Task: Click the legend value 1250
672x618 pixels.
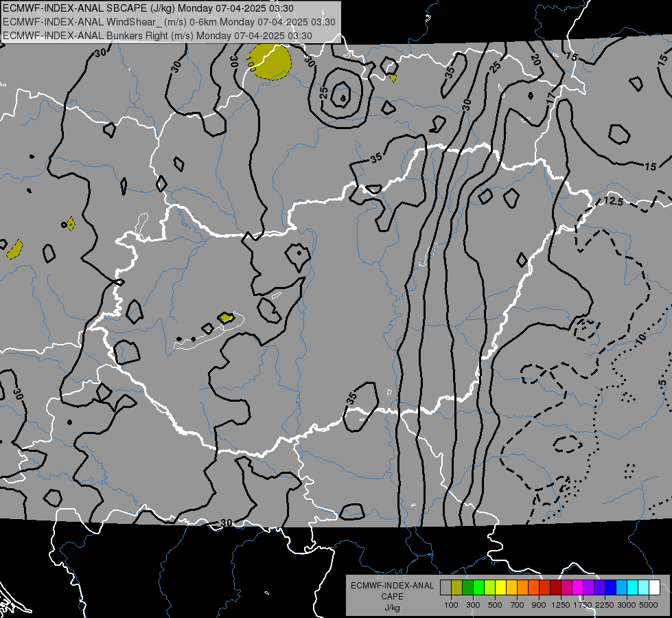Action: point(561,605)
